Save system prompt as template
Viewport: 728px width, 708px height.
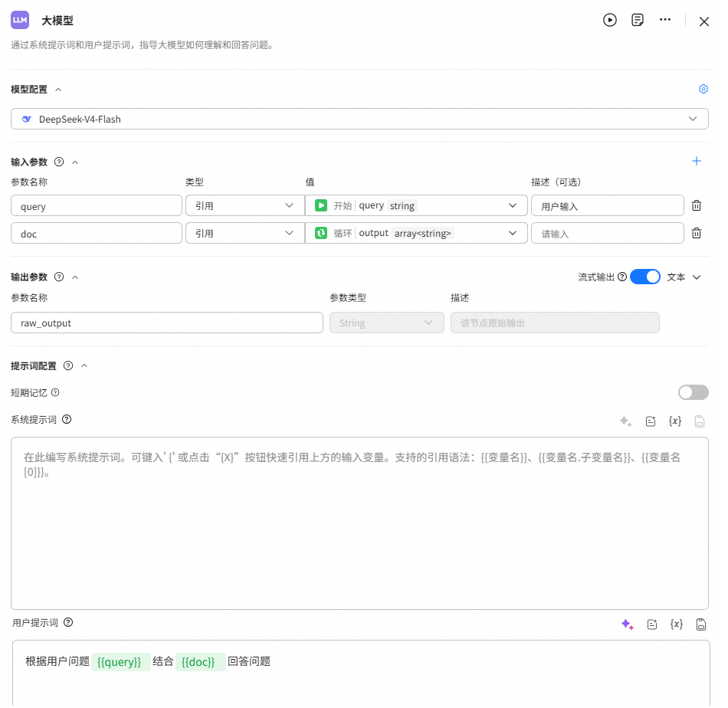point(699,421)
